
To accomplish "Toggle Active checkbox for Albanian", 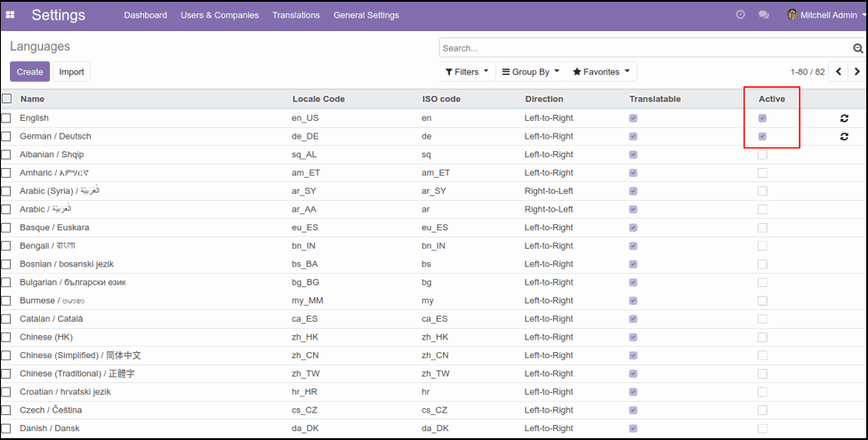I will [x=762, y=155].
